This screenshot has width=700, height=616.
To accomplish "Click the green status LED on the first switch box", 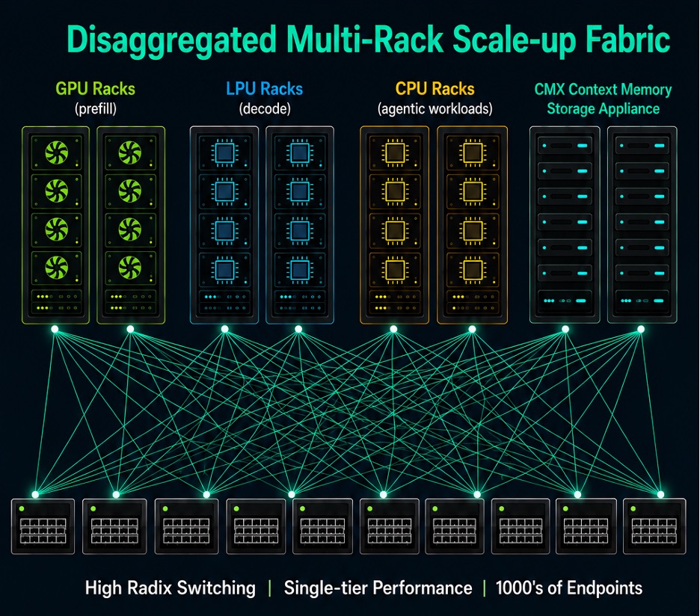I will pos(22,509).
